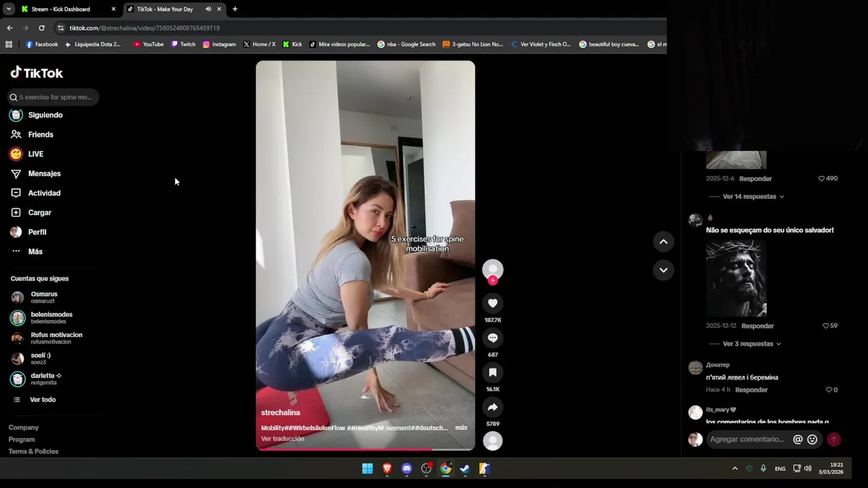The width and height of the screenshot is (868, 488).
Task: Reply to the Hace 4 h comment
Action: (751, 390)
